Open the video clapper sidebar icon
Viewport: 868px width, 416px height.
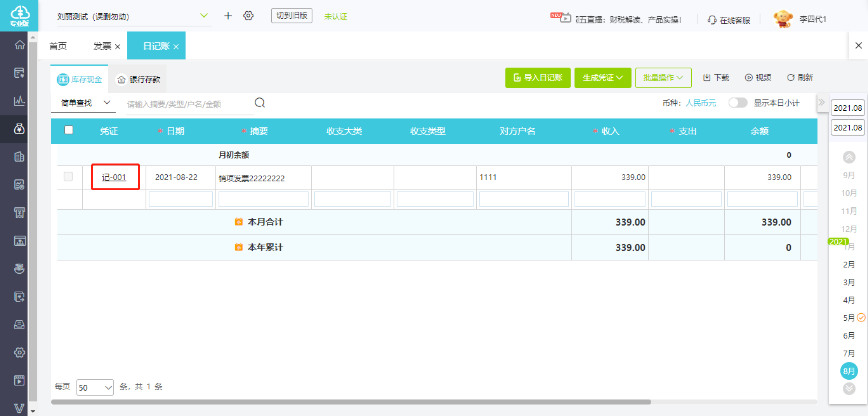(19, 380)
